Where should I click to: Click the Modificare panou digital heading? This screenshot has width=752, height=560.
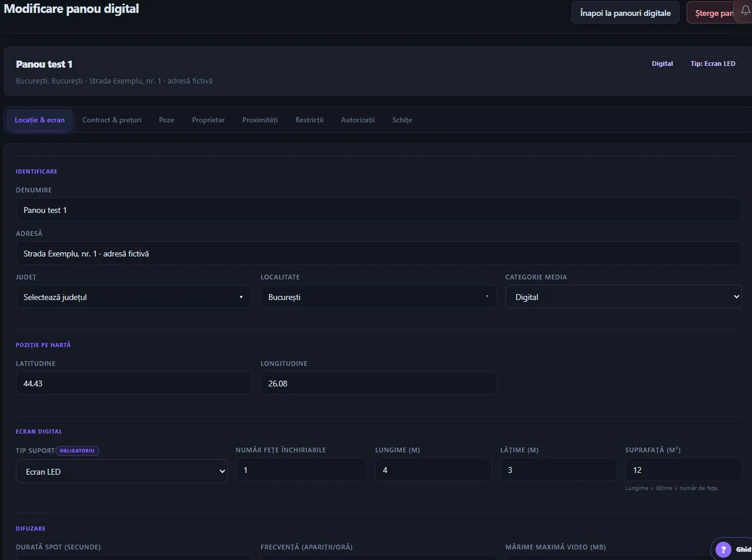[71, 9]
